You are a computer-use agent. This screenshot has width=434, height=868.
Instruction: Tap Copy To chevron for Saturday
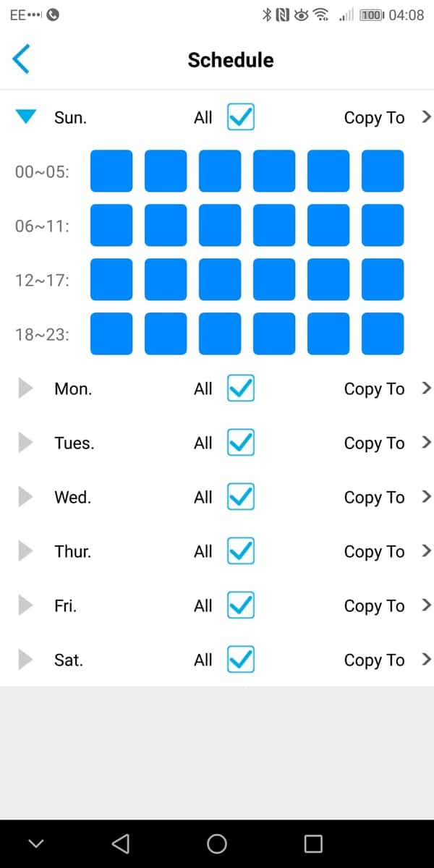(x=426, y=660)
